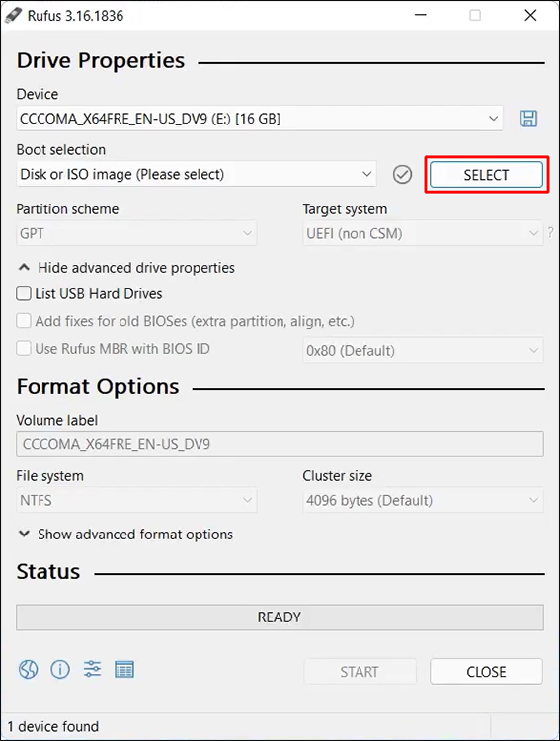Open application settings sliders icon
Screen dimensions: 560x741
(x=92, y=669)
